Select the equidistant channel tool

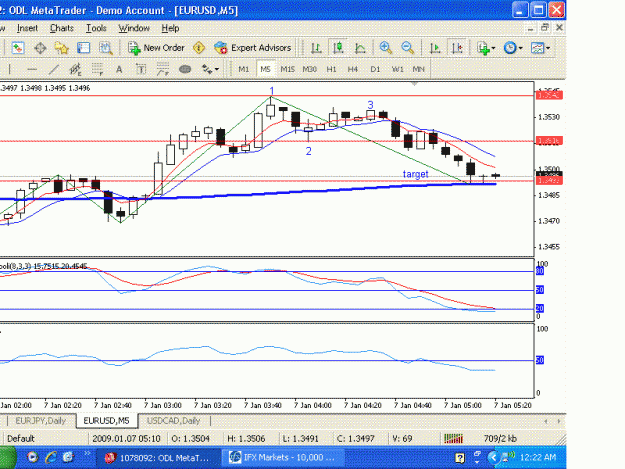(75, 69)
